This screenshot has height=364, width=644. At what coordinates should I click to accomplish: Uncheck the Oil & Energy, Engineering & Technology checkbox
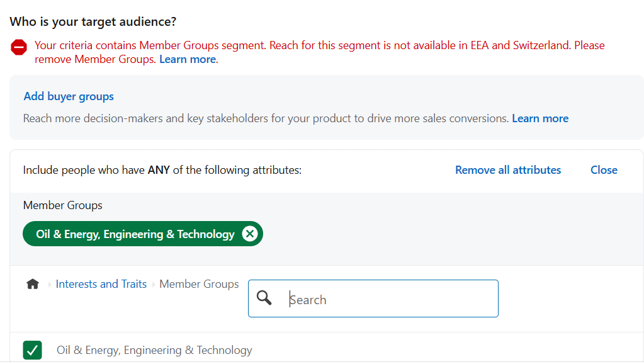(x=33, y=350)
